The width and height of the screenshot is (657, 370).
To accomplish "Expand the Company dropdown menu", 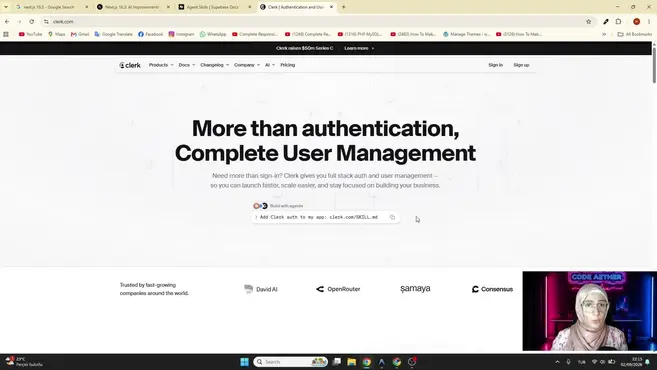I will coord(247,65).
